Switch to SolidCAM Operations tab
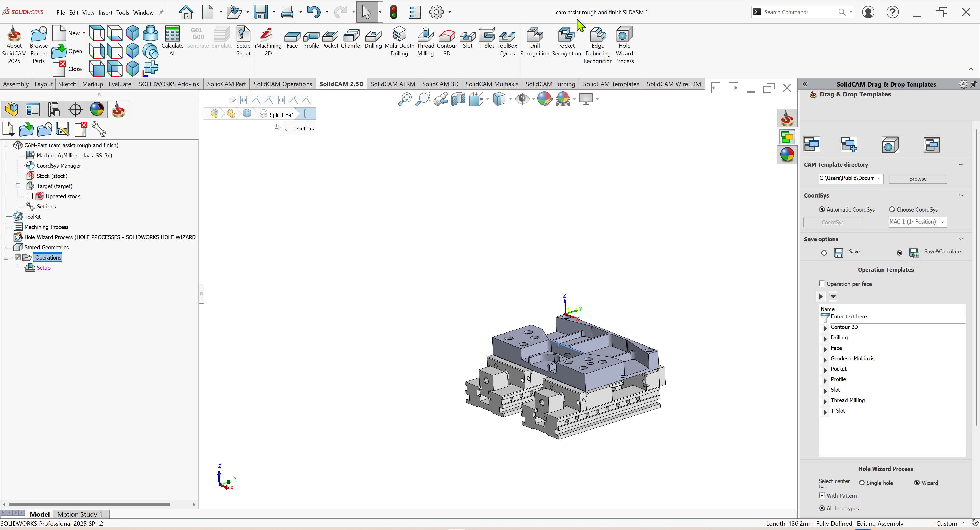Image resolution: width=980 pixels, height=530 pixels. tap(283, 84)
